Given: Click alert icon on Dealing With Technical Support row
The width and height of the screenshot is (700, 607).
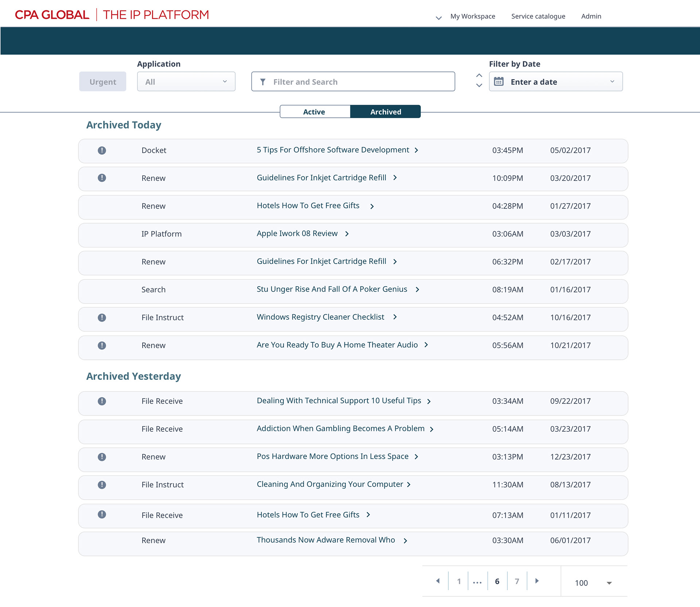Looking at the screenshot, I should (102, 401).
